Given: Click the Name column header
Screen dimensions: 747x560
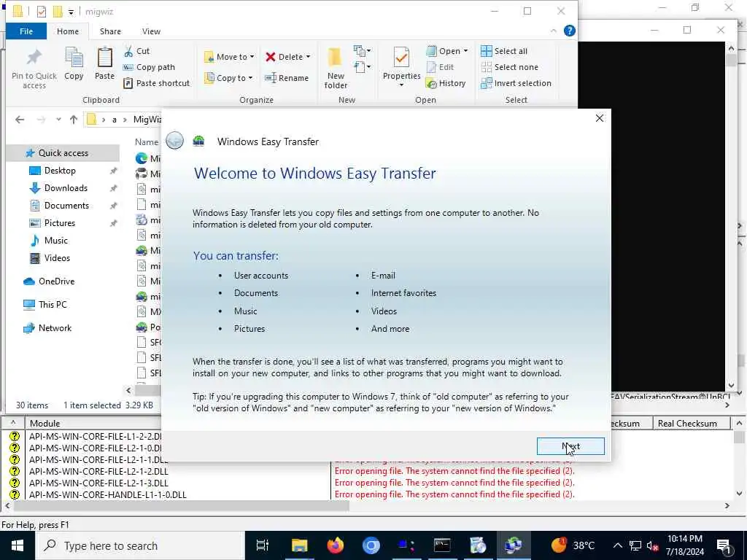Looking at the screenshot, I should point(146,142).
